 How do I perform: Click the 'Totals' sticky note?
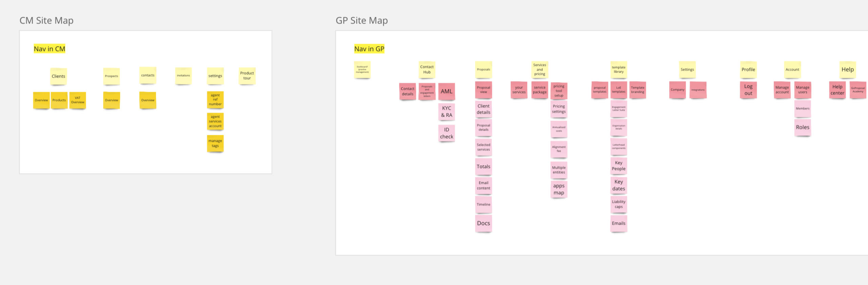click(x=484, y=166)
